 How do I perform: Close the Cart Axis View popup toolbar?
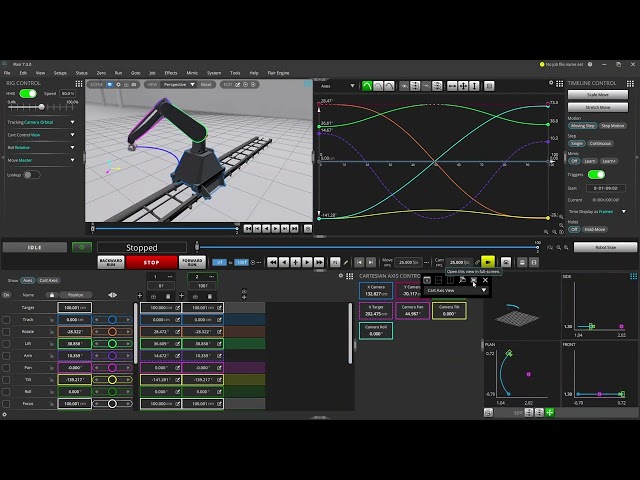485,280
